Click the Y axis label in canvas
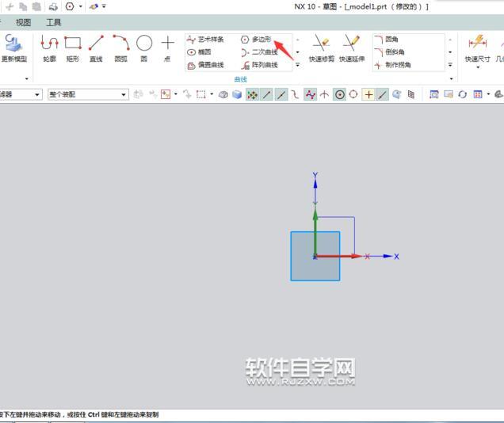 tap(315, 175)
